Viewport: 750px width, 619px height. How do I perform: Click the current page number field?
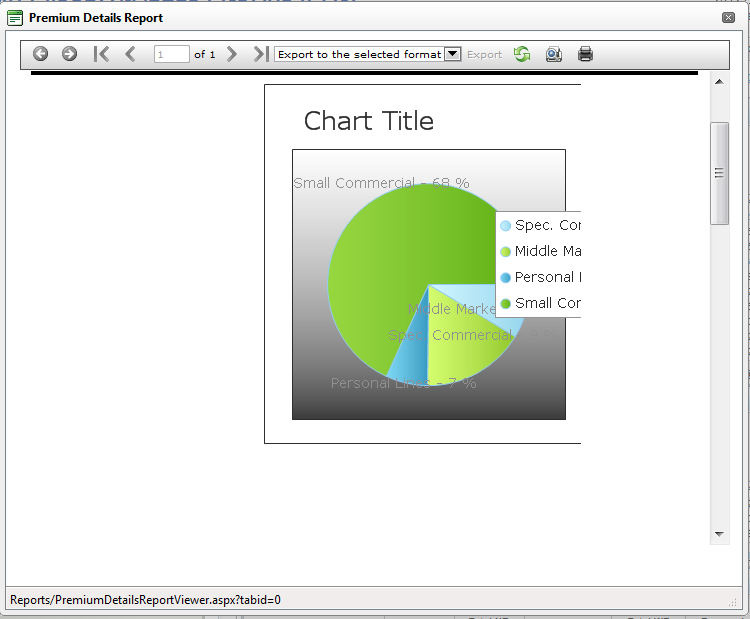click(x=171, y=54)
